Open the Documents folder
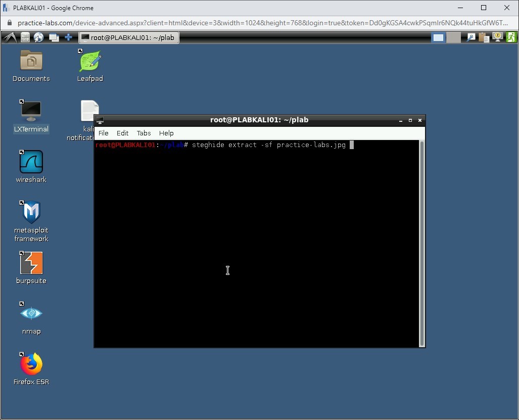The height and width of the screenshot is (420, 519). [x=31, y=62]
